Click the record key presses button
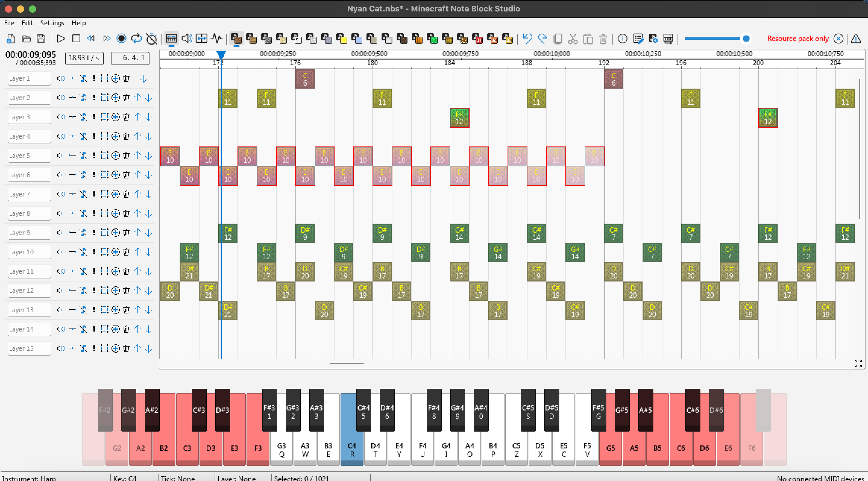 [121, 39]
